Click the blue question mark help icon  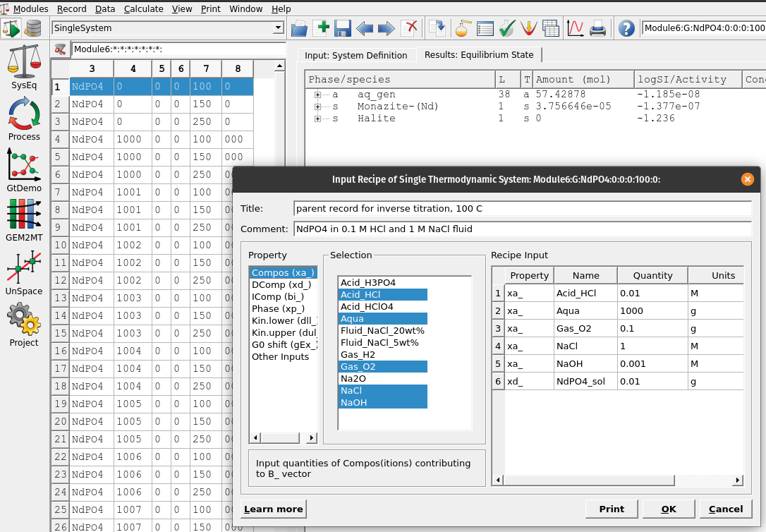coord(626,28)
